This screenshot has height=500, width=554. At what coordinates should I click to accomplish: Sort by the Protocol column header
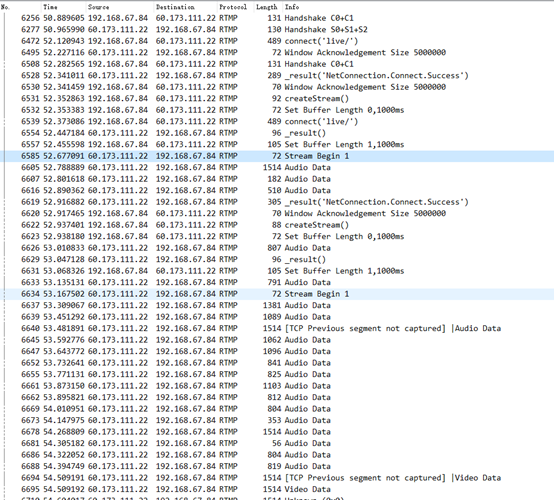pos(235,7)
